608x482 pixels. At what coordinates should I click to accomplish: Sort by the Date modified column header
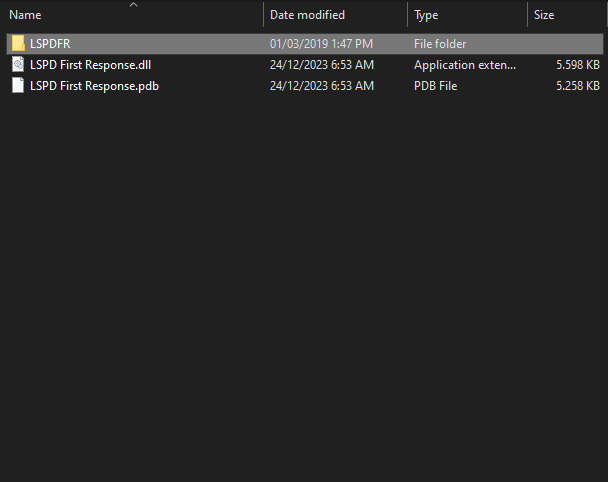(307, 15)
